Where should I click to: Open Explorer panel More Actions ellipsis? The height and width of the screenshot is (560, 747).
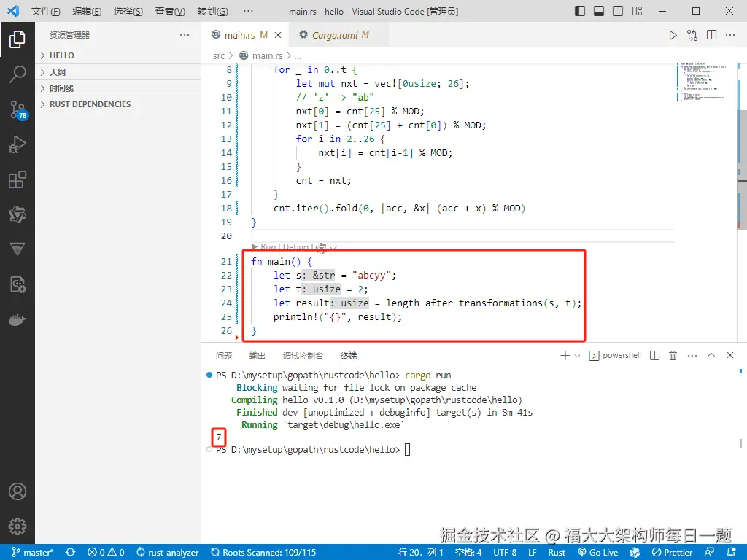185,35
